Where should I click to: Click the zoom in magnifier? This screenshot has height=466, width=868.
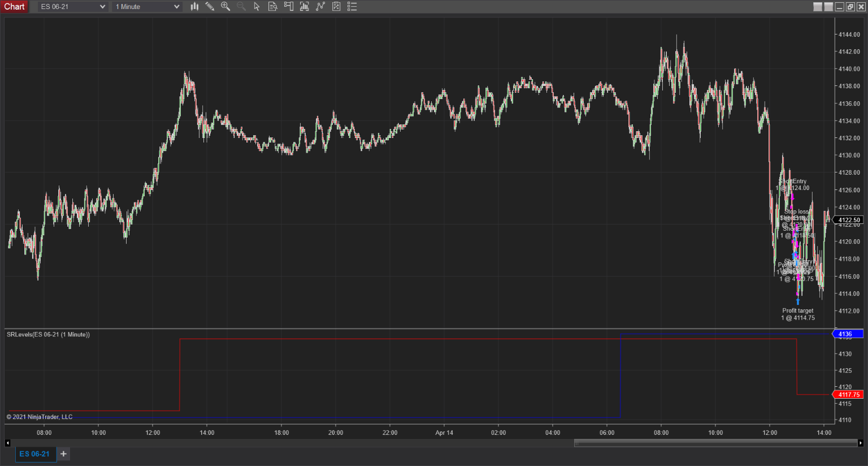coord(225,7)
